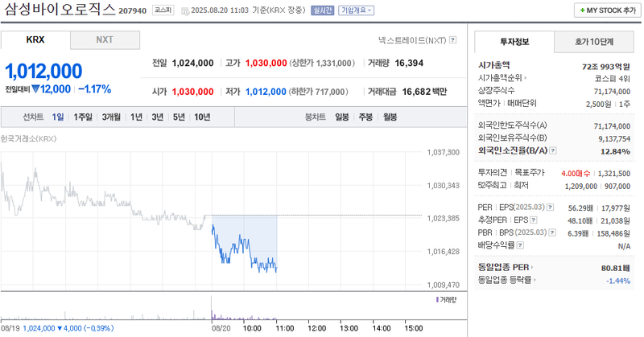Click 저가 value 1,012,000
The image size is (644, 337).
[266, 92]
